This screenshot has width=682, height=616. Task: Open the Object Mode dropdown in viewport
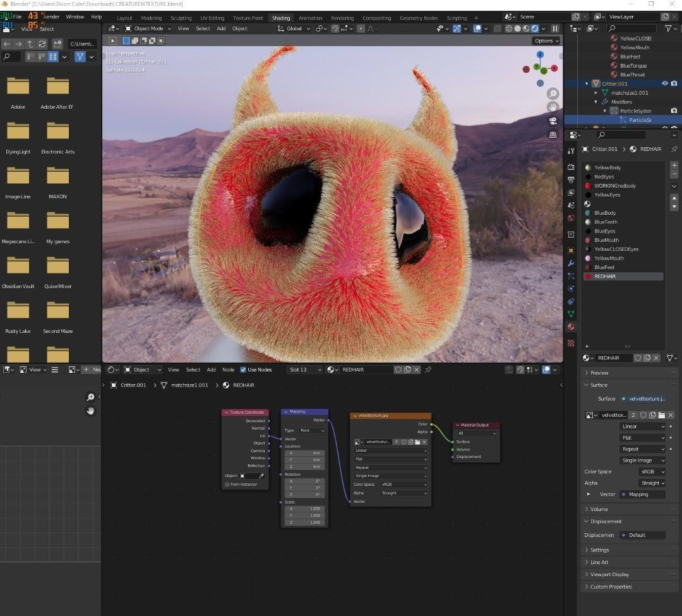148,28
